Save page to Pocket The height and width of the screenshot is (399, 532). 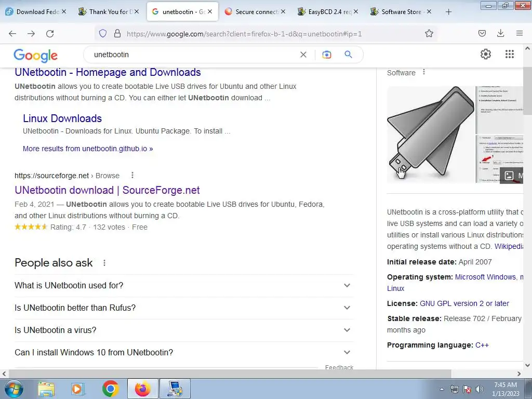[482, 33]
